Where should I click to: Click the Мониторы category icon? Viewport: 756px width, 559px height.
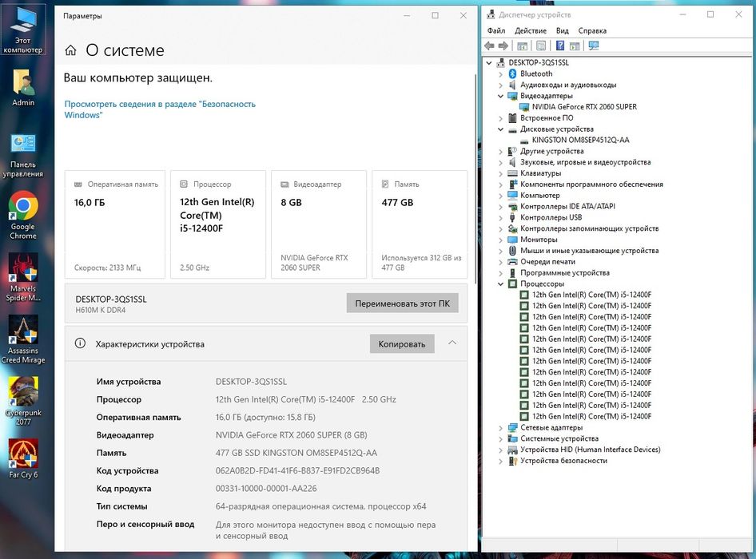coord(512,240)
